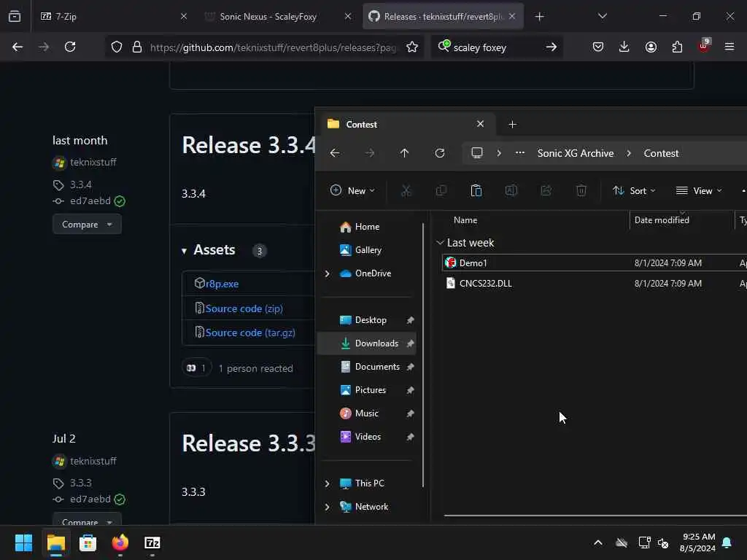Screen dimensions: 747x560
Task: Download Source code (tar.gz)
Action: click(x=250, y=332)
